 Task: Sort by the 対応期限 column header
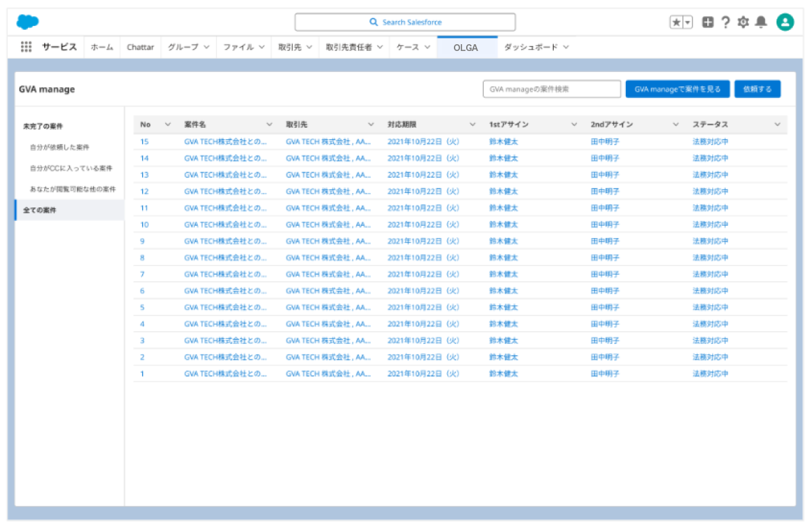(x=402, y=124)
